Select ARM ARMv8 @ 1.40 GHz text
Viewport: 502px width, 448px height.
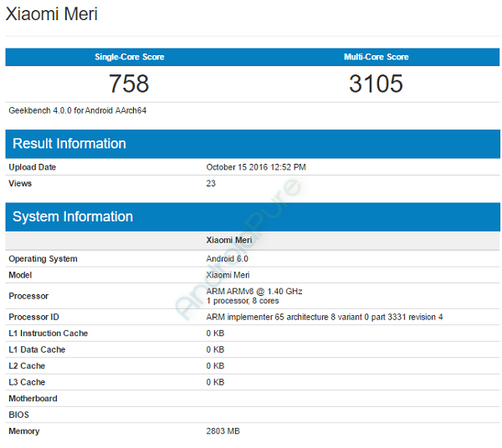[x=254, y=292]
